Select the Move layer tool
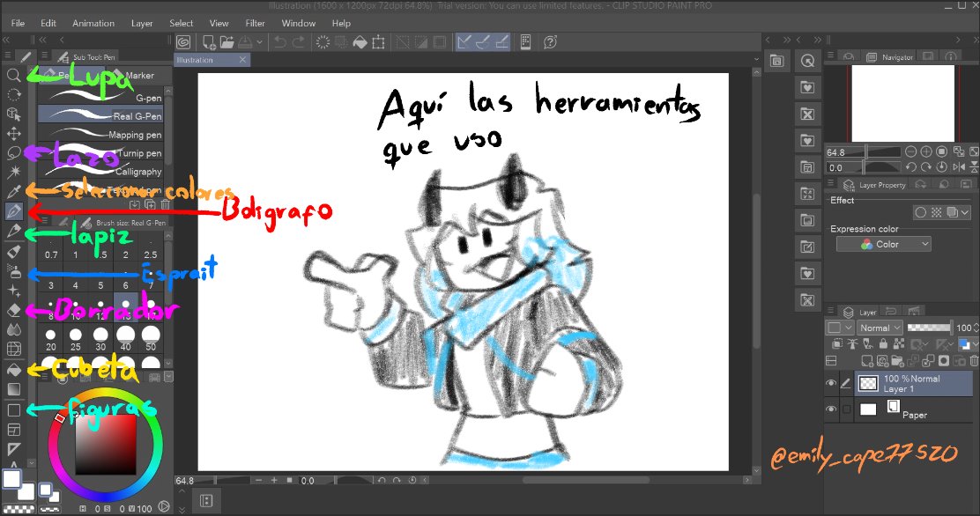The image size is (980, 516). tap(14, 133)
